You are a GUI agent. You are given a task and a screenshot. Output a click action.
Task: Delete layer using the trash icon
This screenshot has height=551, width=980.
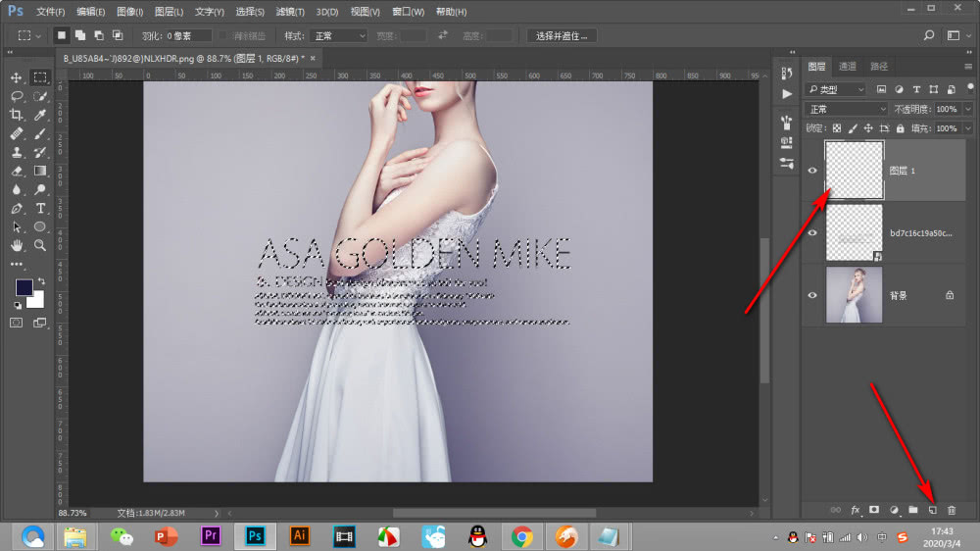click(952, 510)
